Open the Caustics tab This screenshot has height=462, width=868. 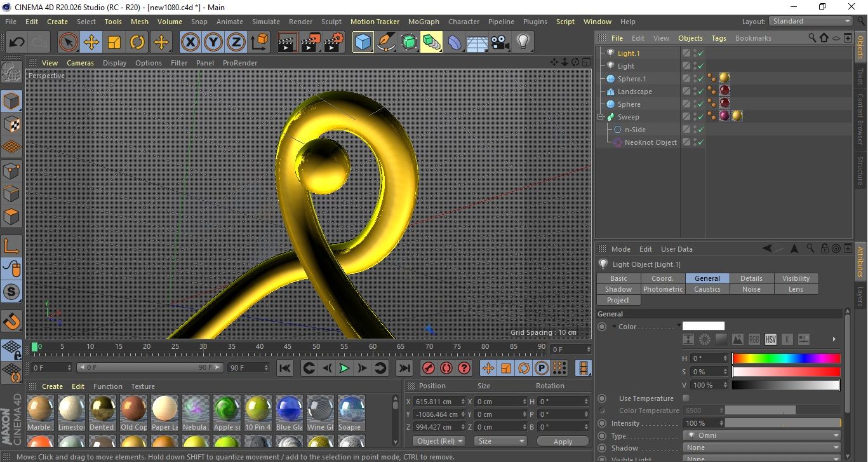[x=707, y=289]
